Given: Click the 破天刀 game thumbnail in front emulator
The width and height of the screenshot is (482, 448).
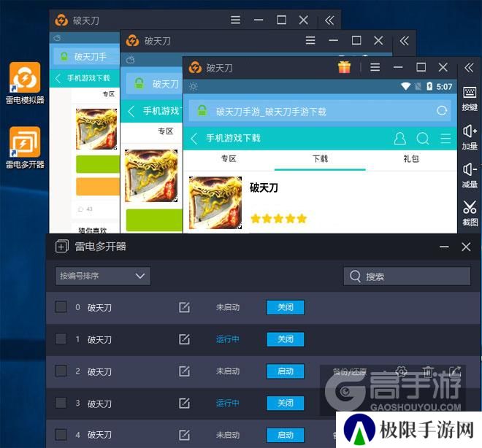Looking at the screenshot, I should click(215, 203).
